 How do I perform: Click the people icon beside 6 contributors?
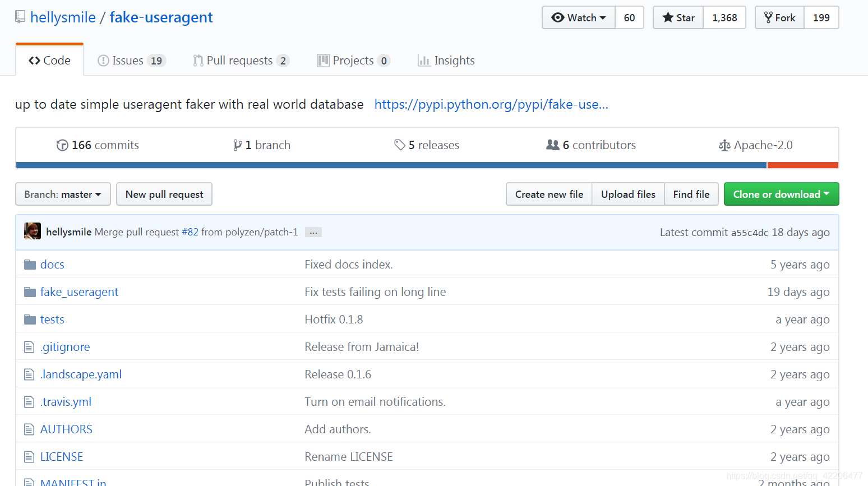(x=553, y=145)
